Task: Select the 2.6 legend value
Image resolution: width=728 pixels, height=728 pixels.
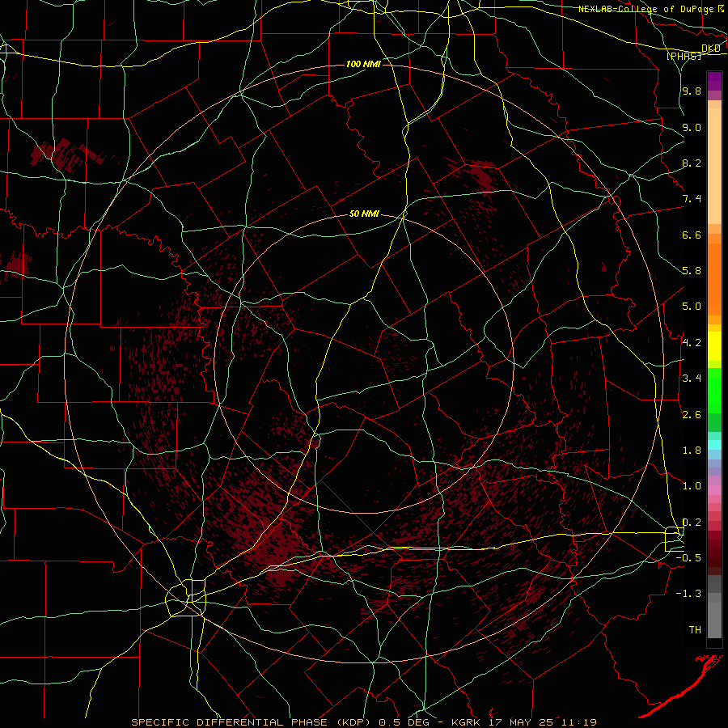Action: 692,415
